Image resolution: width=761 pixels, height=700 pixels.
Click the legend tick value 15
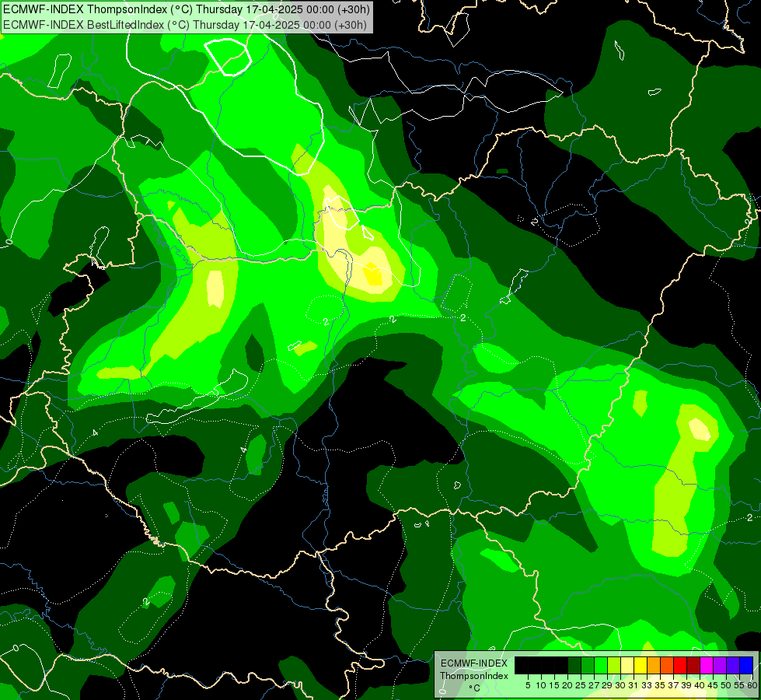[x=554, y=685]
